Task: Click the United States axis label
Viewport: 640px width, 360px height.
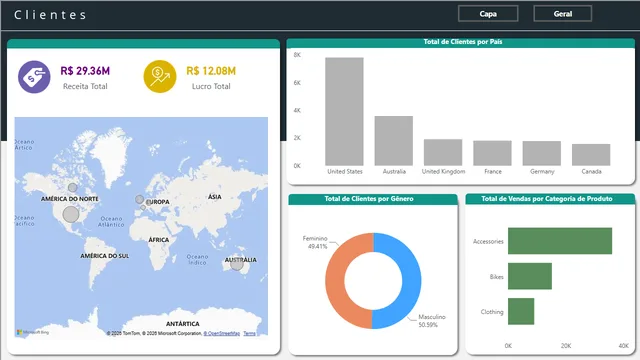Action: 344,171
